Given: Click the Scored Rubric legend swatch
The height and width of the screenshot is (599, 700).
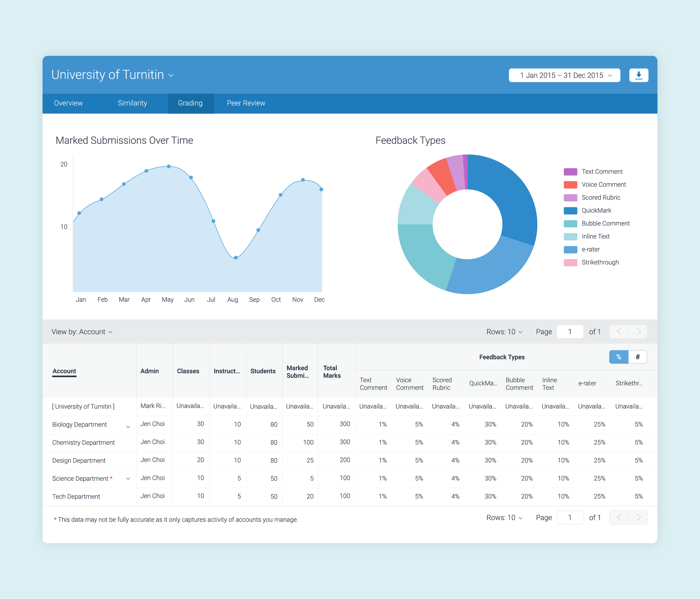Looking at the screenshot, I should pos(570,198).
